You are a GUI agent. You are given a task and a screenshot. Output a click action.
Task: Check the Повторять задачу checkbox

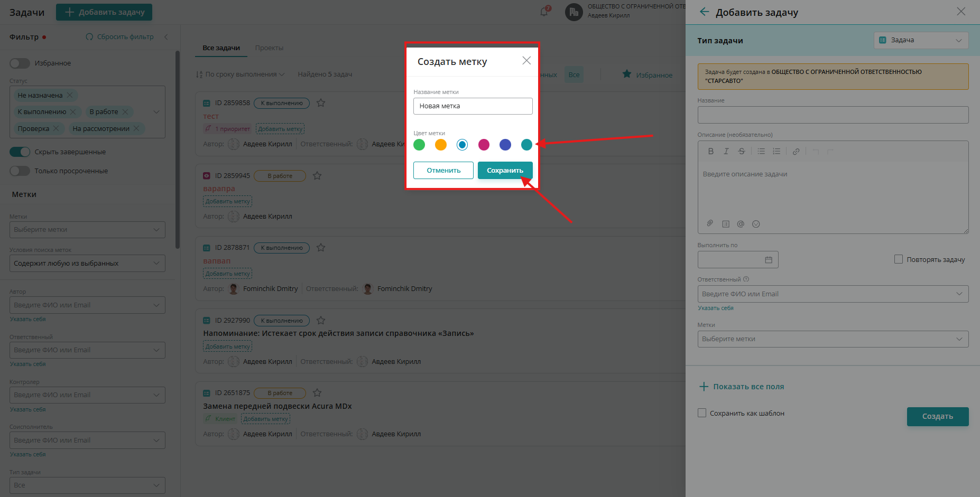[x=898, y=259]
